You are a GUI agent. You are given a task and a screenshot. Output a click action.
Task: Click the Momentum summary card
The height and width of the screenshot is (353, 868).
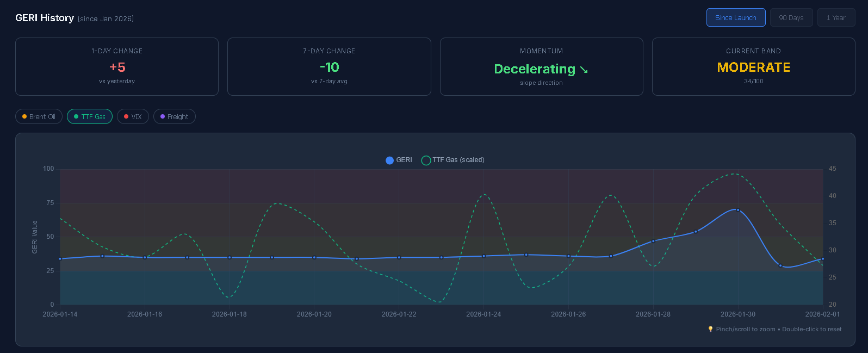[x=541, y=66]
